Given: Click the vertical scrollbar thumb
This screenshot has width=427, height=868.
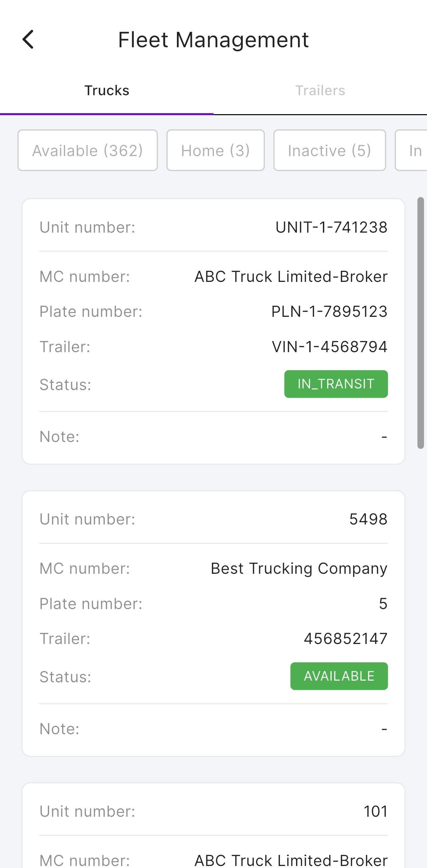Looking at the screenshot, I should (421, 323).
